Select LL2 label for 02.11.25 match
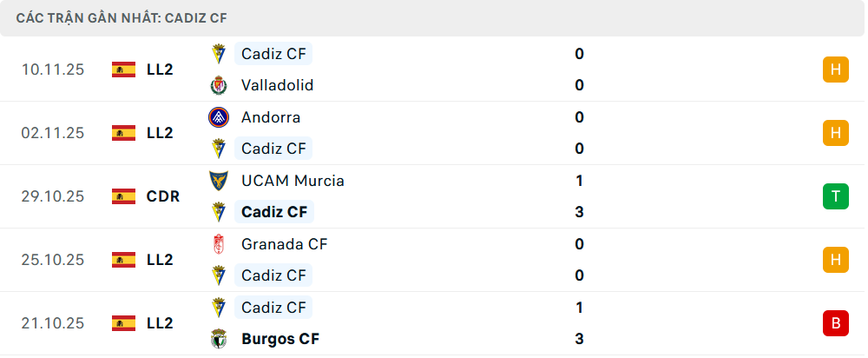The height and width of the screenshot is (358, 868). coord(160,133)
